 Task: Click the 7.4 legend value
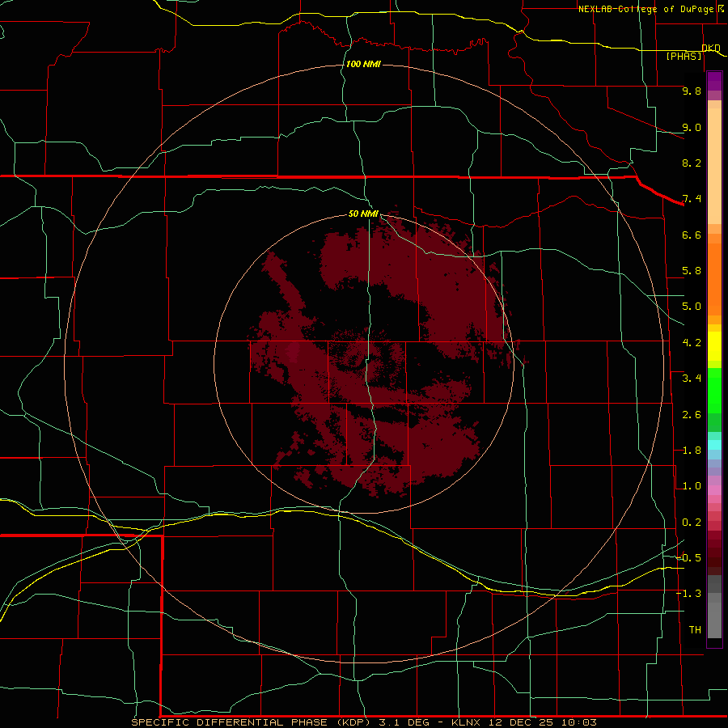tap(692, 199)
